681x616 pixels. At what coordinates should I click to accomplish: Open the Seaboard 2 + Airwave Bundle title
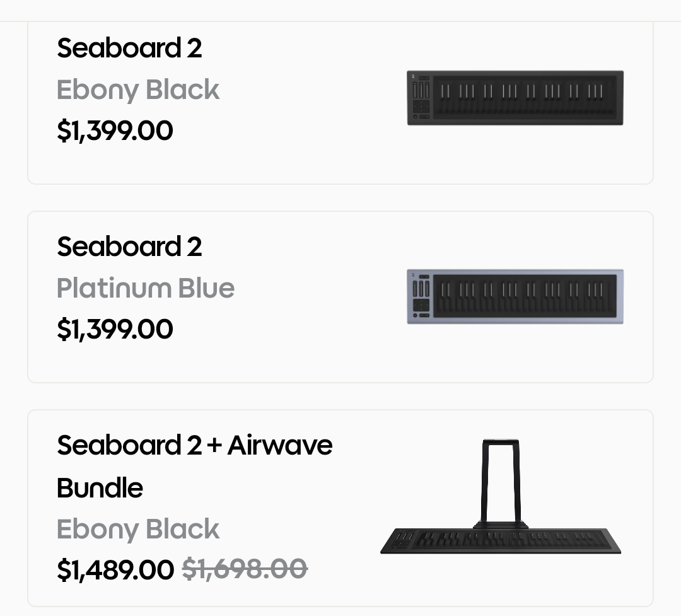194,466
